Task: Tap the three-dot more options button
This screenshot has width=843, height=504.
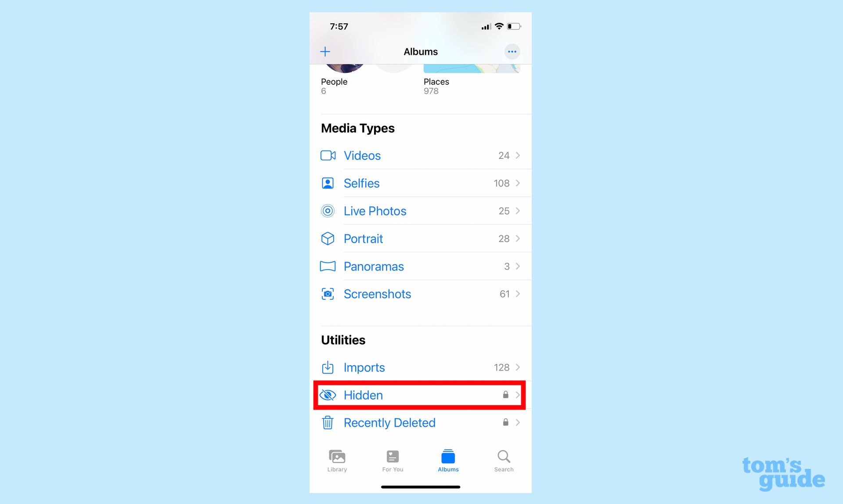Action: [512, 52]
